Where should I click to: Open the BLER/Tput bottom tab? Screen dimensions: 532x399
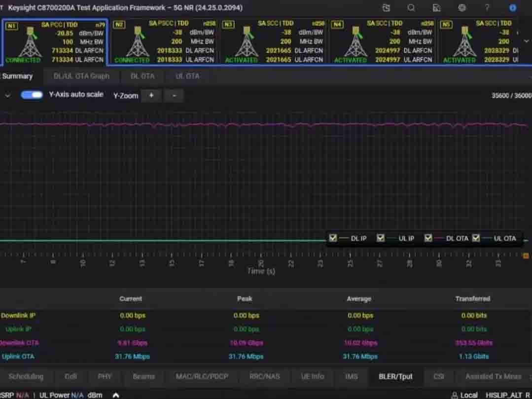tap(395, 377)
